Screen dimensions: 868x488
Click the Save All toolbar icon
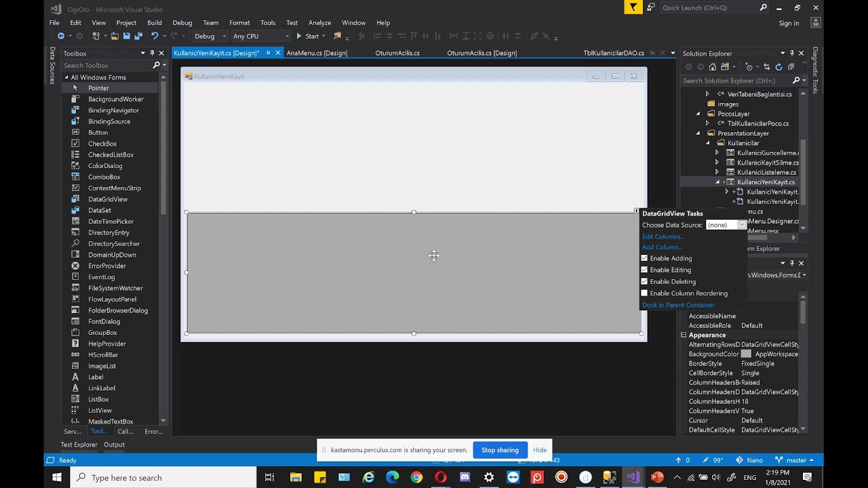[138, 36]
